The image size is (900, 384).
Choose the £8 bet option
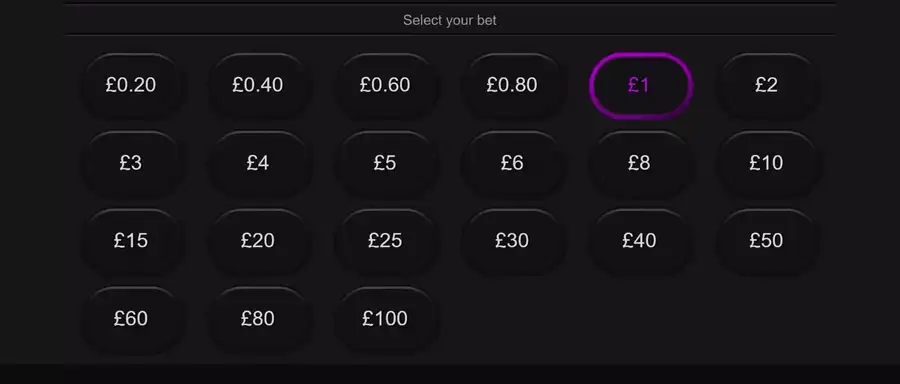click(x=639, y=164)
